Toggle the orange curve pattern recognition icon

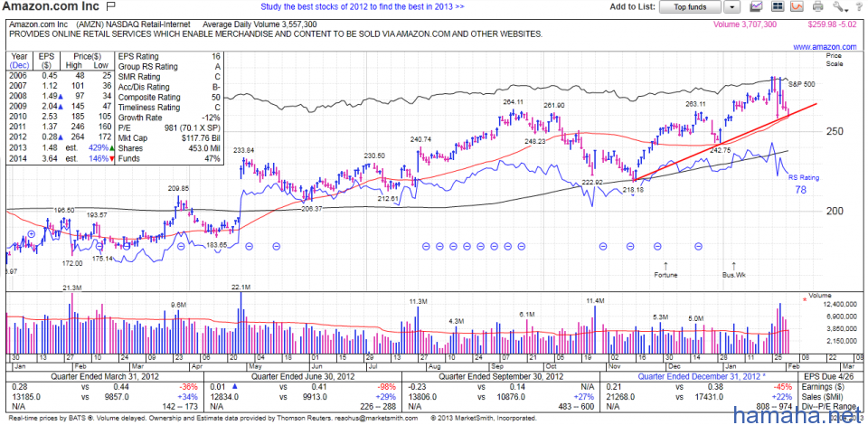tap(797, 6)
